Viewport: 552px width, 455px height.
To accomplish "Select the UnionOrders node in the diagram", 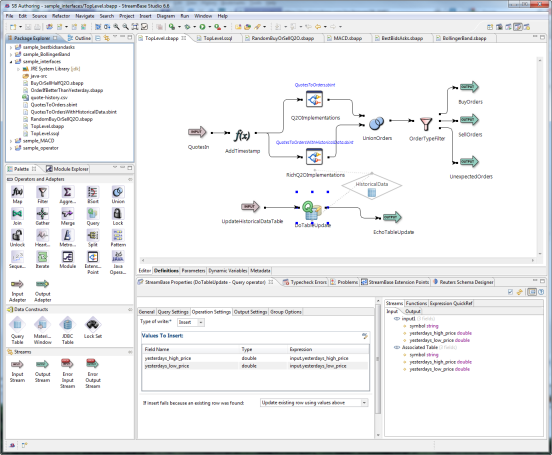I will tap(376, 124).
